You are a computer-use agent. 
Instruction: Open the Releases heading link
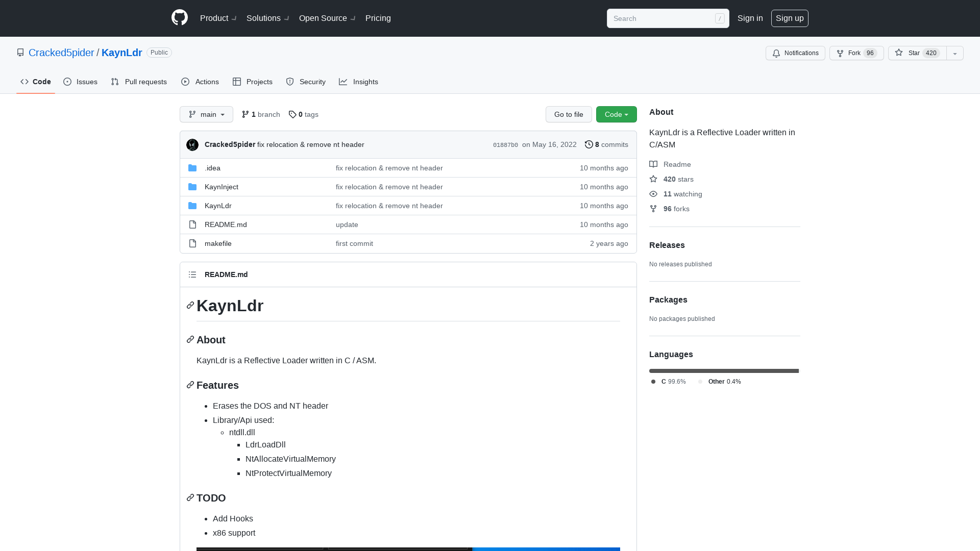point(667,245)
